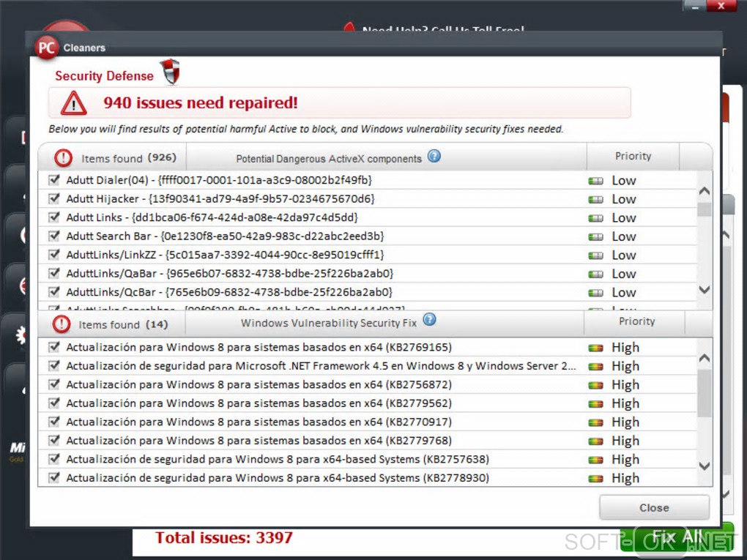The image size is (747, 560).
Task: Click the gear icon in background sidebar
Action: (21, 335)
